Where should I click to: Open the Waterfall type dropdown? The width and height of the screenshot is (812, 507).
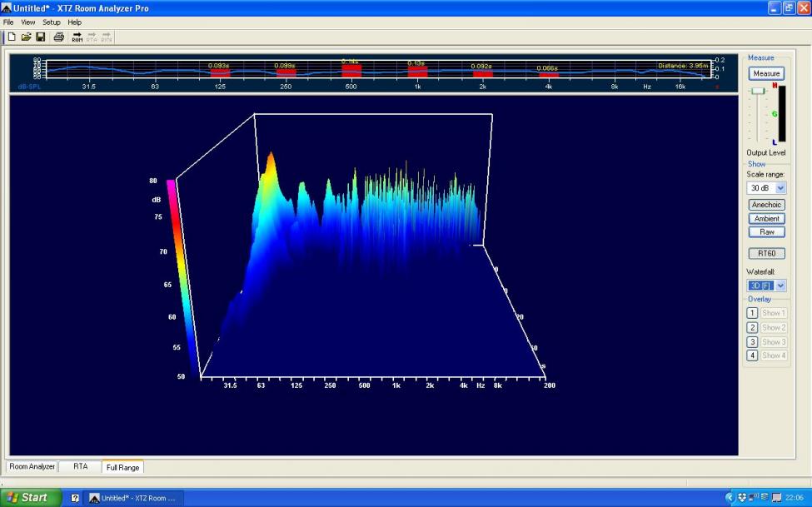pyautogui.click(x=780, y=286)
